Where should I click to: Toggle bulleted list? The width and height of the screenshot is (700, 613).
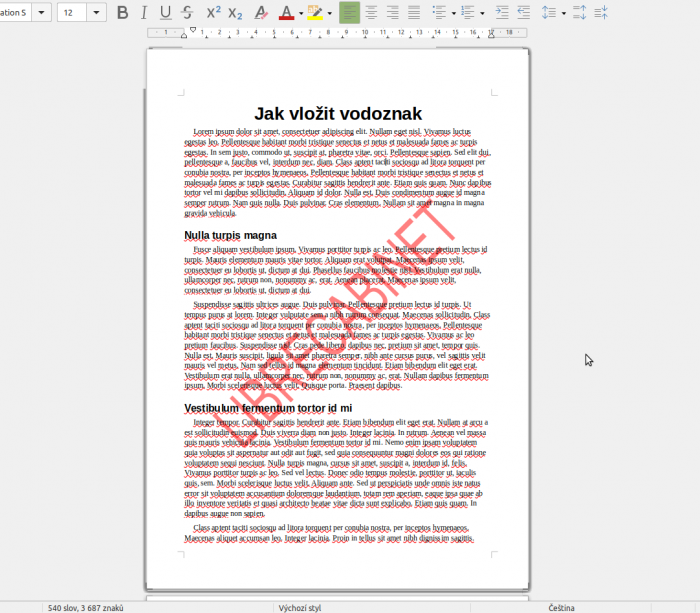440,13
